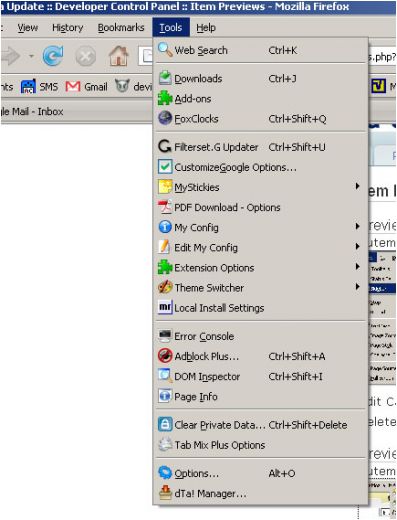Expand the Theme Switcher submenu arrow
Screen dimensions: 397x520
click(x=357, y=287)
